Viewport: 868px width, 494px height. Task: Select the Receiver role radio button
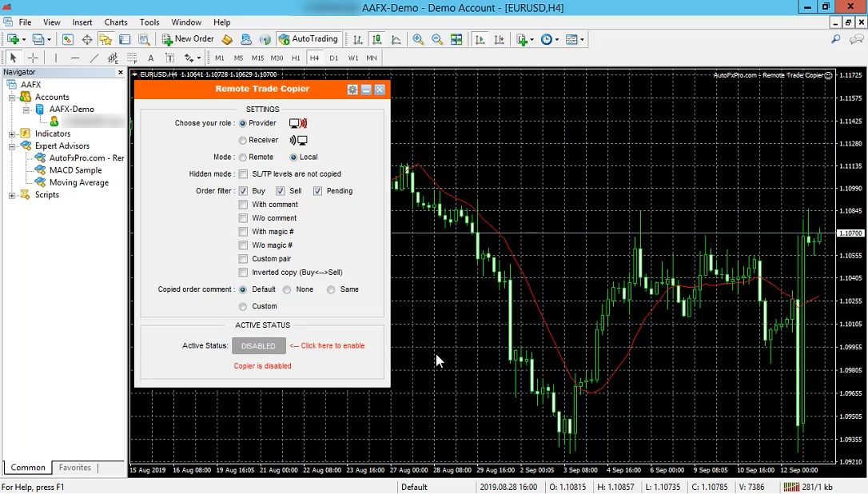243,141
